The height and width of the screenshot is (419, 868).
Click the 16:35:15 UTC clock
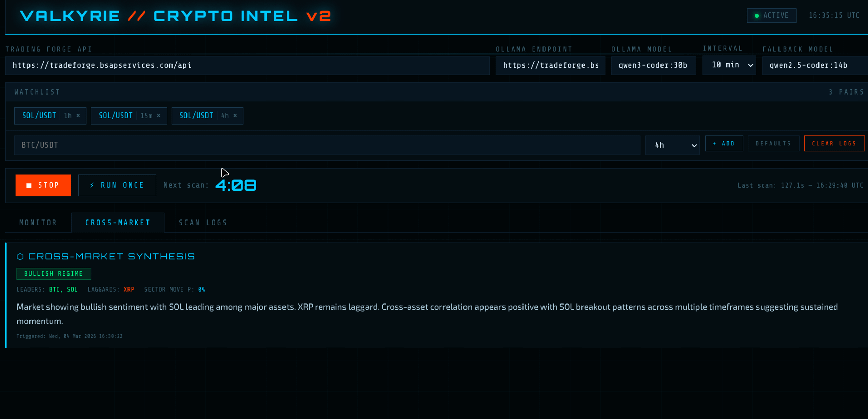(834, 16)
